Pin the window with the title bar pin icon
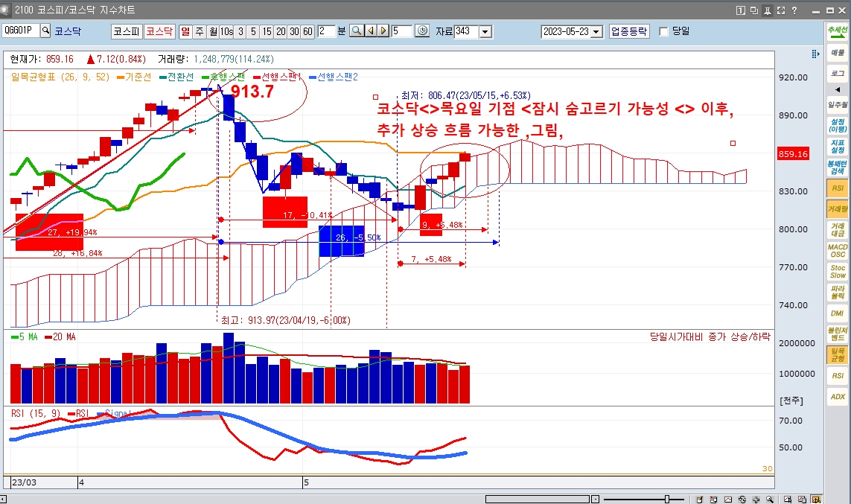 pyautogui.click(x=768, y=10)
